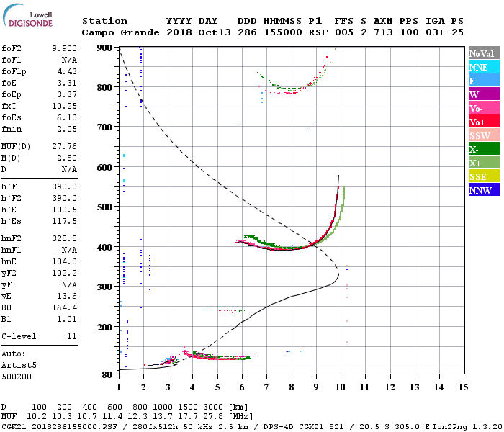Click the 10.2 MHz MUF table entry
The image size is (504, 432).
(x=37, y=417)
